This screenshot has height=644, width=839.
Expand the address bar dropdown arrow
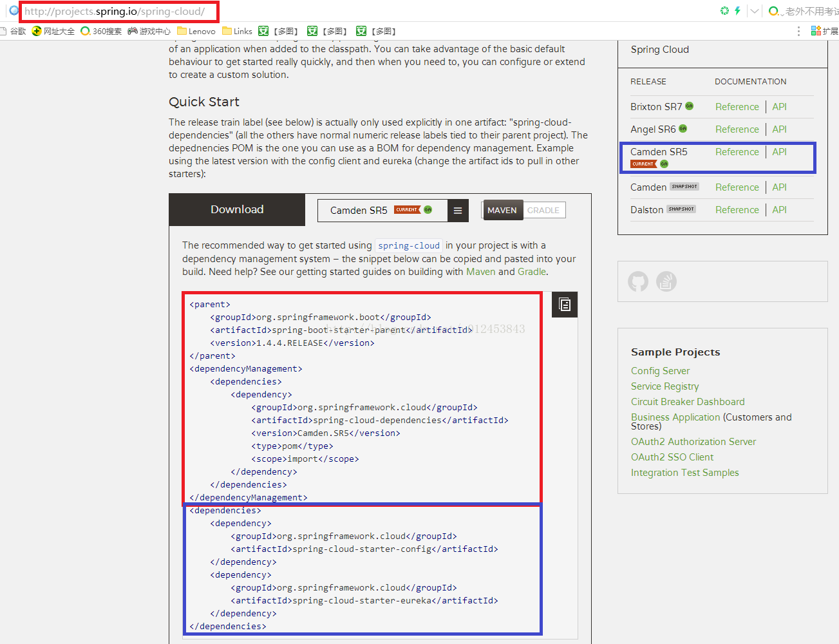click(755, 11)
